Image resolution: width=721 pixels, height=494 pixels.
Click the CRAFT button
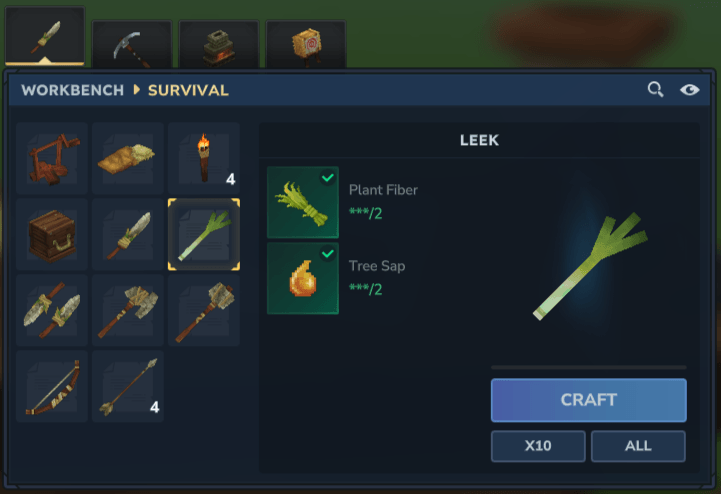[x=589, y=400]
